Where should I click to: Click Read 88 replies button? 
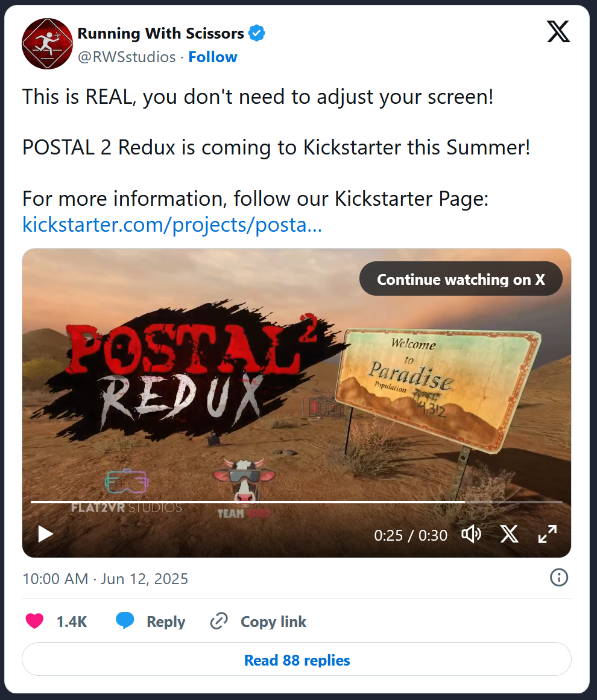[x=297, y=660]
